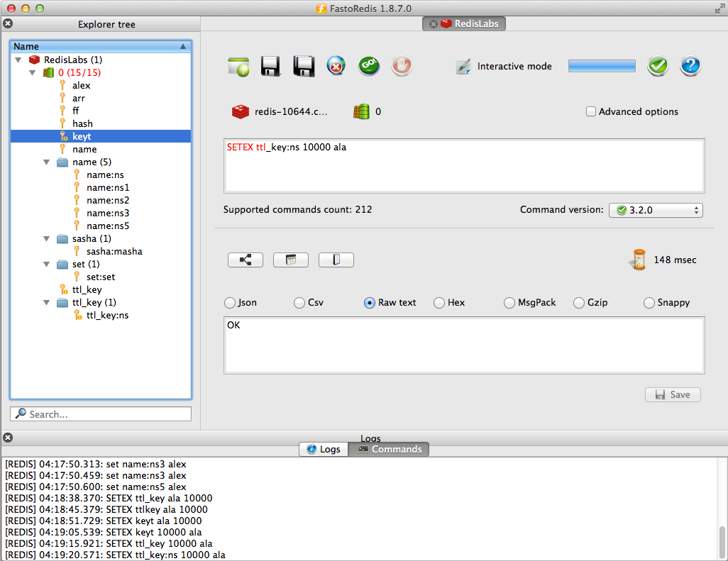Click the hourglass timer icon
Image resolution: width=728 pixels, height=561 pixels.
[x=639, y=260]
